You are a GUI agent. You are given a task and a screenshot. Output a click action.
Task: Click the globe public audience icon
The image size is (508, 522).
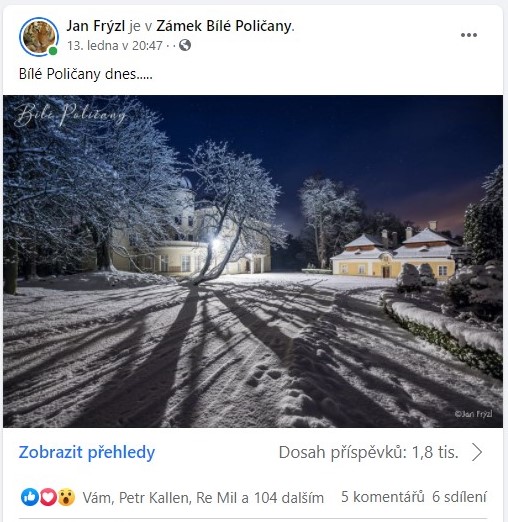pos(185,45)
